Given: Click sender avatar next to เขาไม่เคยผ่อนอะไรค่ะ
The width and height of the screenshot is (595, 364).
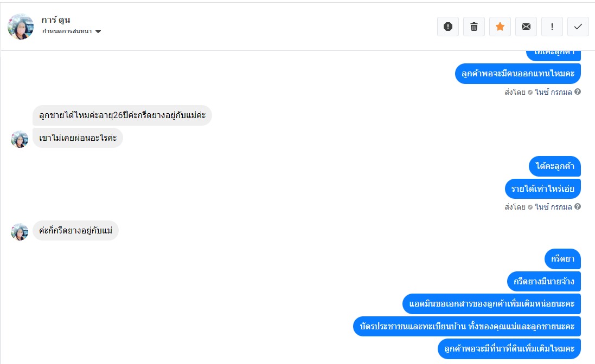Looking at the screenshot, I should 20,139.
